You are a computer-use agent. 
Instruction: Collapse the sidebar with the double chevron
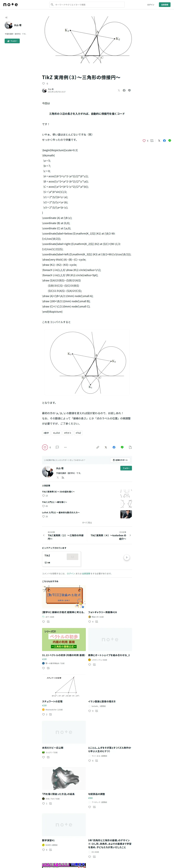click(x=6, y=18)
